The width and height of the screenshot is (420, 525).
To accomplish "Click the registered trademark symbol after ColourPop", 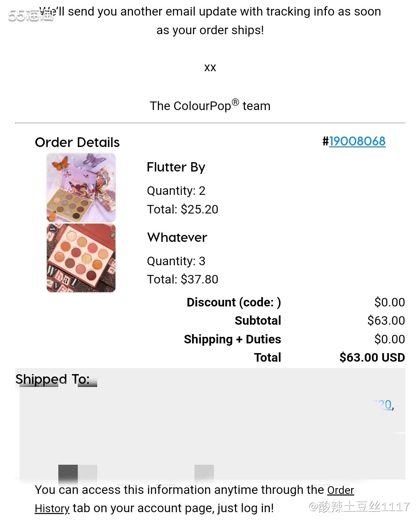I will (235, 102).
